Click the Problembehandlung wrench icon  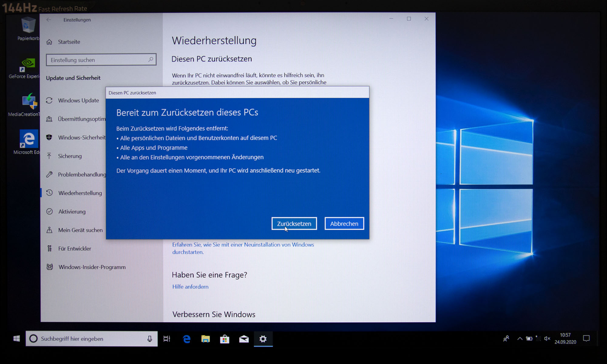[x=49, y=174]
